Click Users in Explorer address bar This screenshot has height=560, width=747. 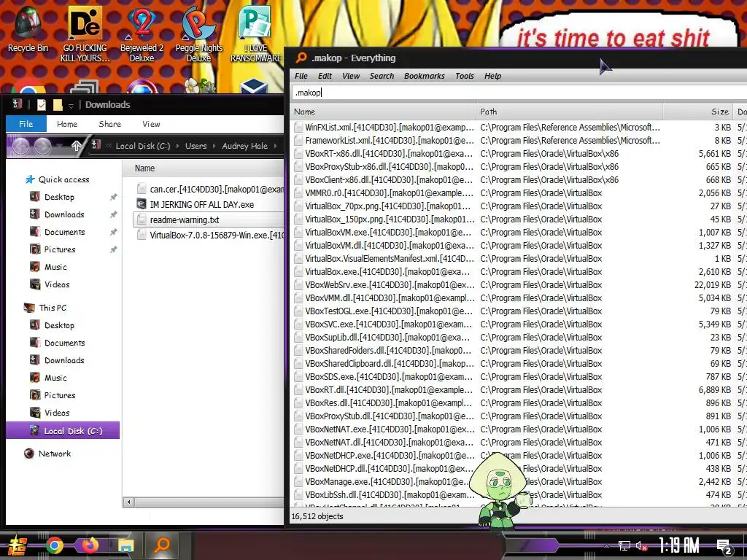[x=196, y=146]
